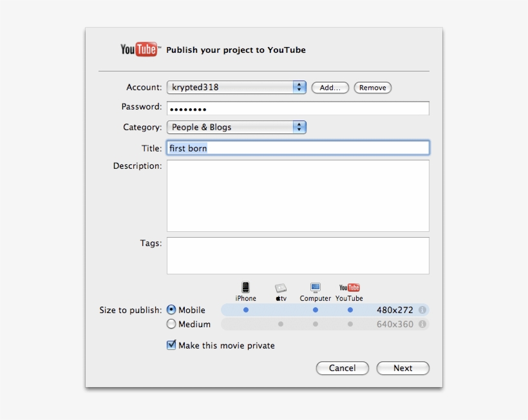The height and width of the screenshot is (420, 528).
Task: Select the Mobile size radio button
Action: coord(171,310)
